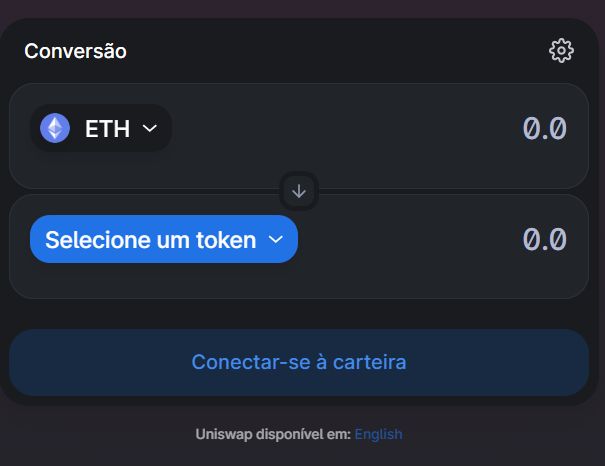Open the Selecione um token dropdown

click(x=164, y=239)
